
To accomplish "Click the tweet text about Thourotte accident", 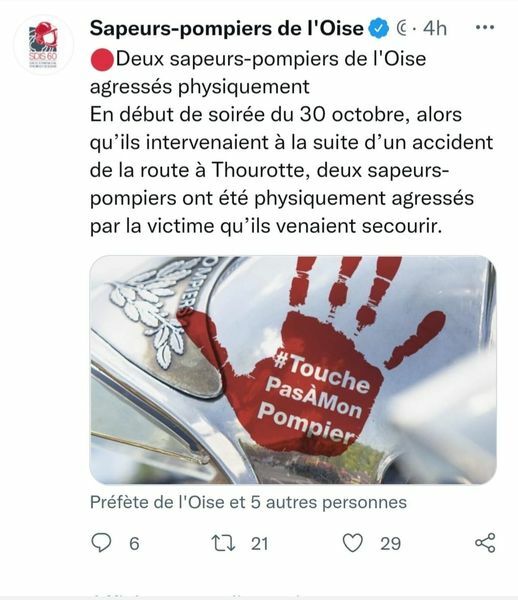I will [291, 170].
